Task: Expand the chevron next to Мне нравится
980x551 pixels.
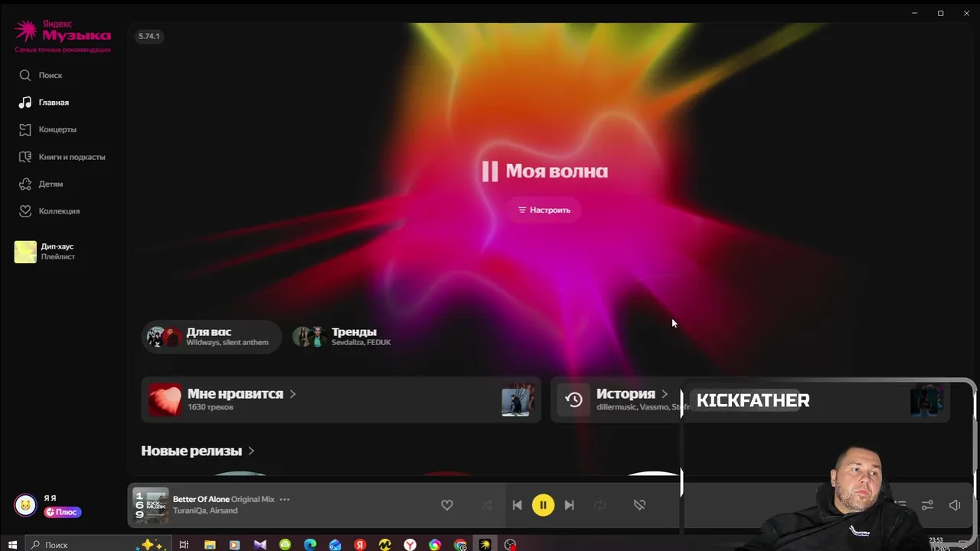Action: point(292,394)
